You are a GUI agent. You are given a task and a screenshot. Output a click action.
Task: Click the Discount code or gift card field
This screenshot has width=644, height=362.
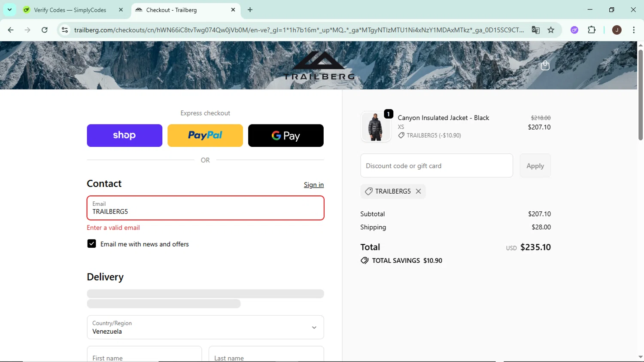(437, 166)
